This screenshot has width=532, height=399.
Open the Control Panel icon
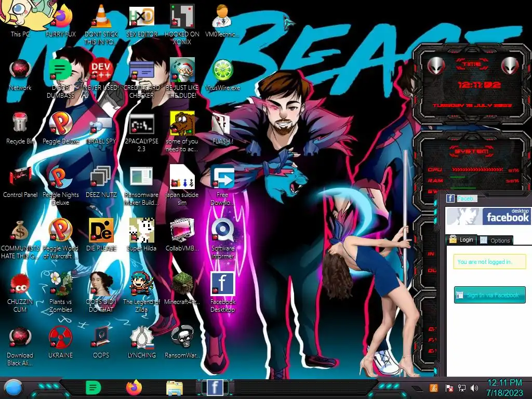(20, 181)
